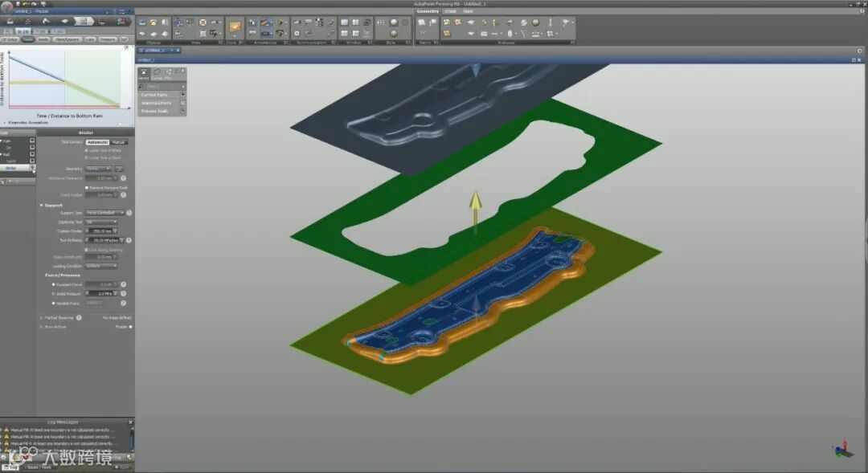Toggle the Lock during Drawing checkbox
Image resolution: width=868 pixels, height=473 pixels.
pos(86,250)
